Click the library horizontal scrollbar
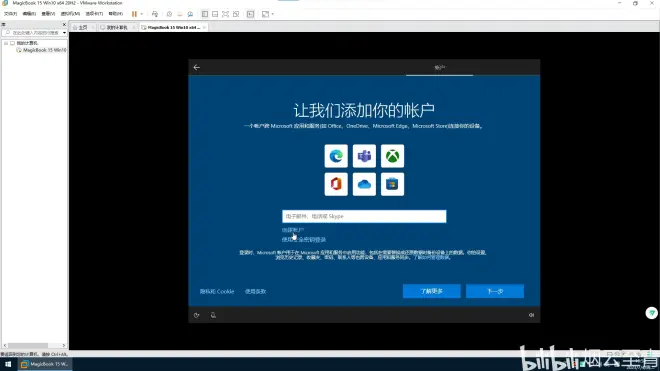The width and height of the screenshot is (660, 371). 27,346
